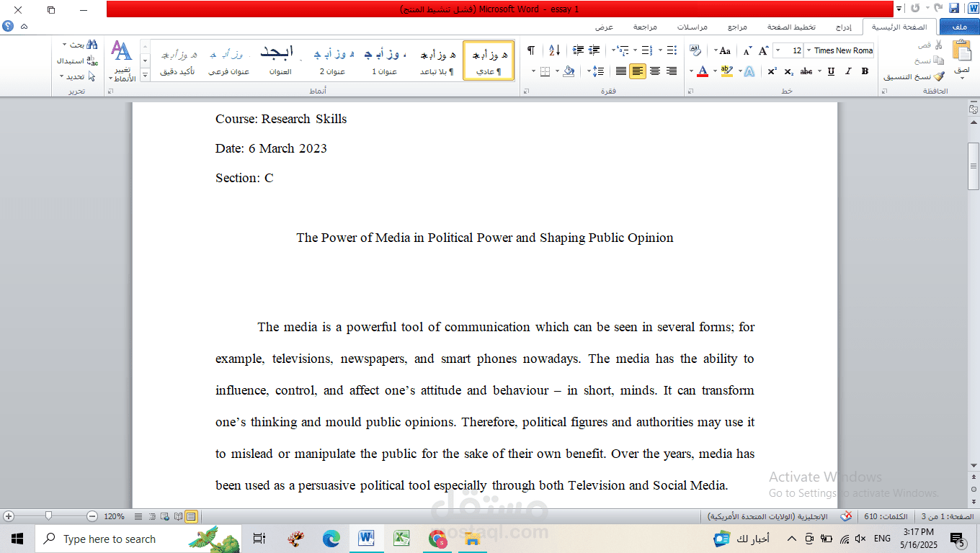Select justify text alignment
Screen dimensions: 980x553
[x=620, y=71]
